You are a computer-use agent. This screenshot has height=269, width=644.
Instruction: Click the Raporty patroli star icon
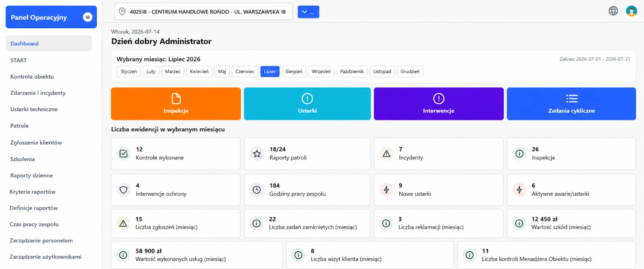(x=257, y=154)
